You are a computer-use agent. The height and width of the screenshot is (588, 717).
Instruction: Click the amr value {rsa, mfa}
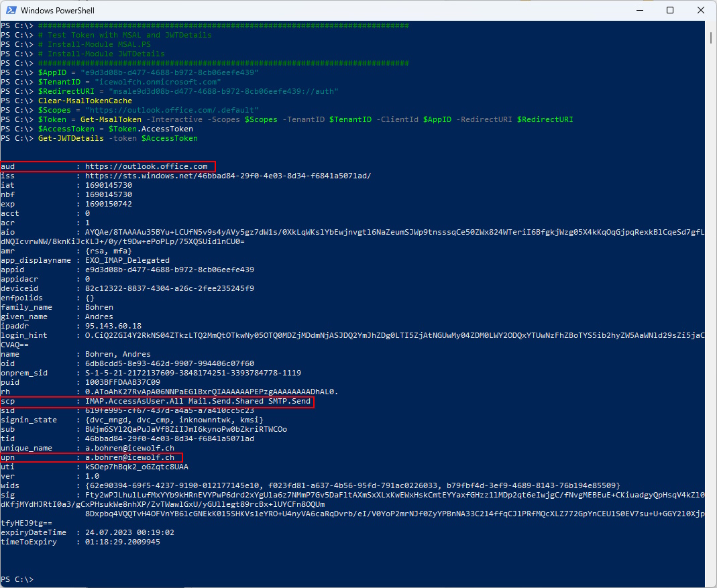109,251
